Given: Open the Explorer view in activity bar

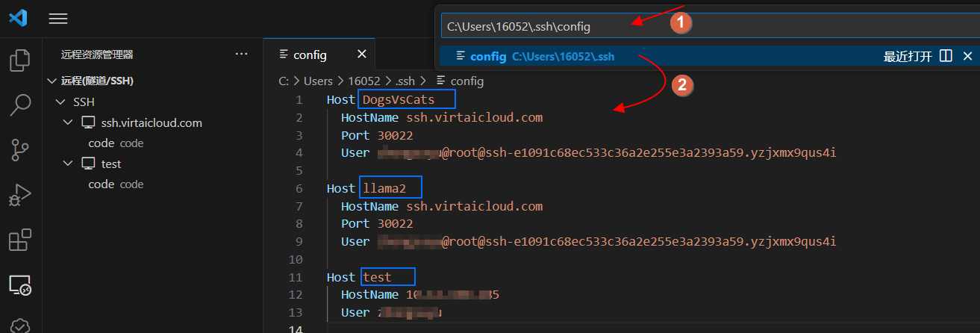Looking at the screenshot, I should pos(20,60).
